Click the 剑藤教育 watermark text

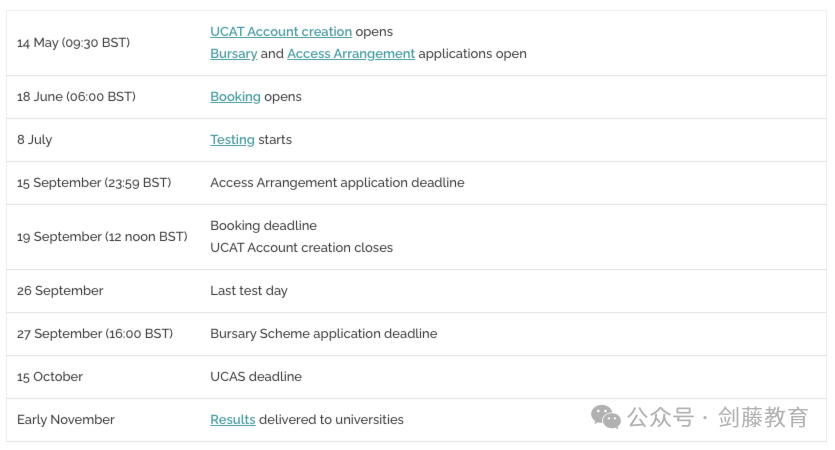763,417
